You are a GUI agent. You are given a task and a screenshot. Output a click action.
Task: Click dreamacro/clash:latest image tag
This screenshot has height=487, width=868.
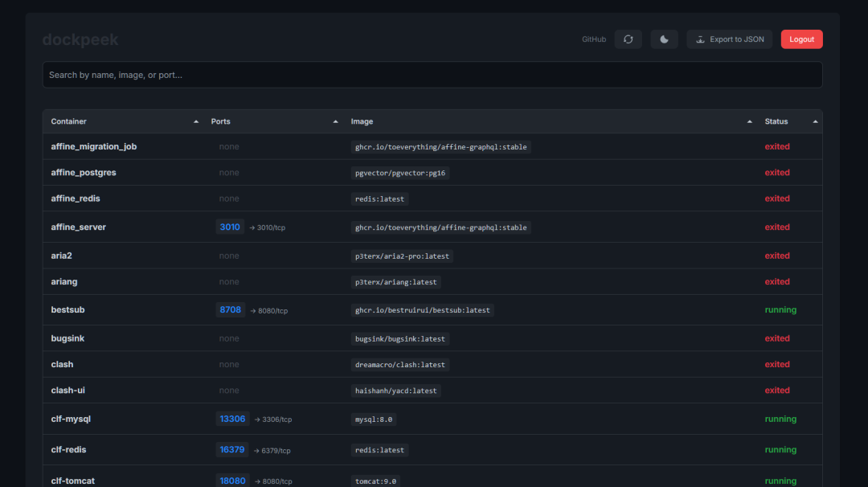399,365
